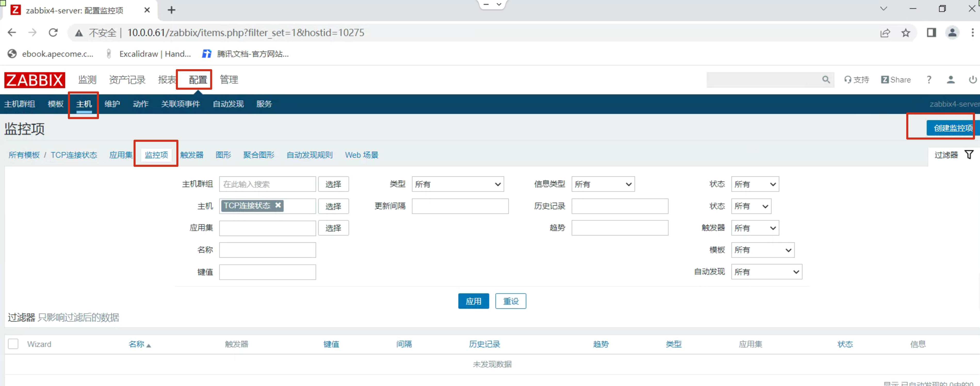
Task: Toggle the filter funnel icon
Action: tap(969, 155)
